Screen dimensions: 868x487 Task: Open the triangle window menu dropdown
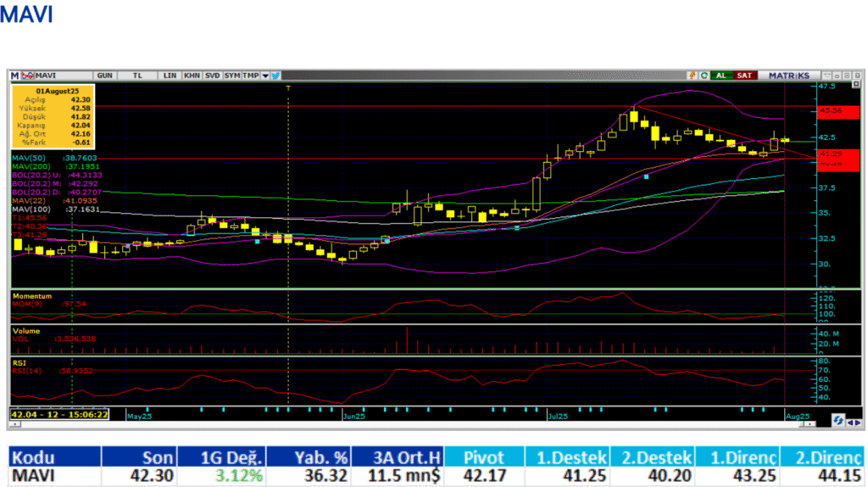coord(827,76)
